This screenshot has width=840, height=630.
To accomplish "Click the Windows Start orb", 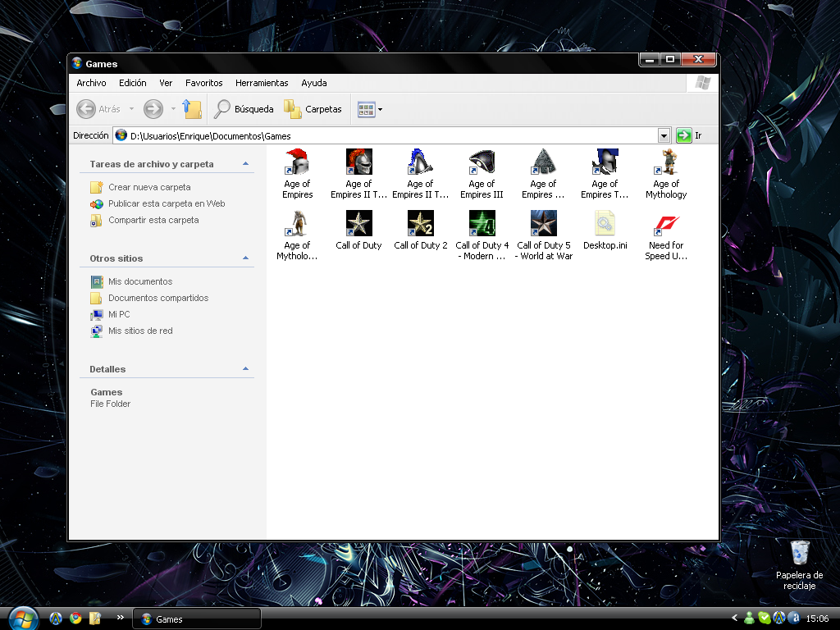I will [x=22, y=619].
